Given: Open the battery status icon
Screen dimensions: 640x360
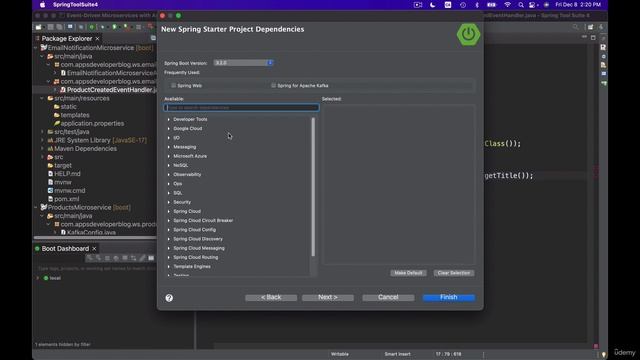Looking at the screenshot, I should (x=491, y=5).
